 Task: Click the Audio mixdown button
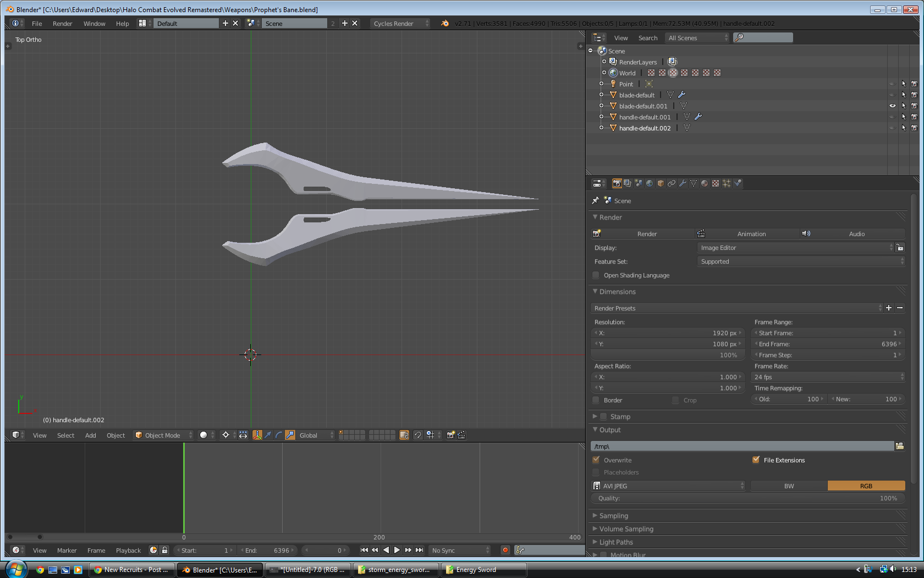853,233
